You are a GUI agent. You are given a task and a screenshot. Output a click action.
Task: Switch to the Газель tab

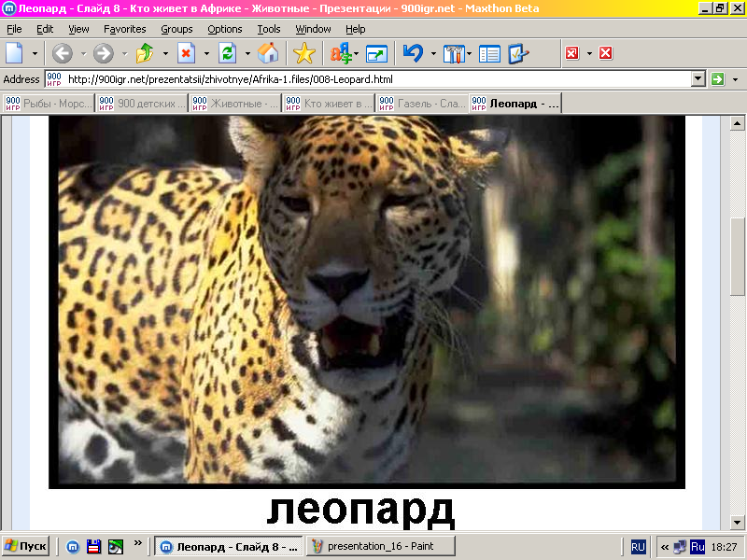pyautogui.click(x=421, y=104)
